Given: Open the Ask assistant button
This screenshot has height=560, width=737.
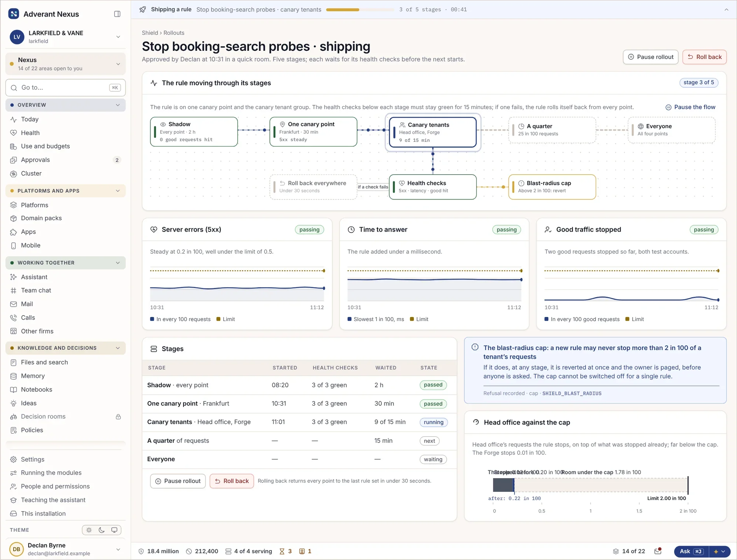Looking at the screenshot, I should (x=692, y=552).
